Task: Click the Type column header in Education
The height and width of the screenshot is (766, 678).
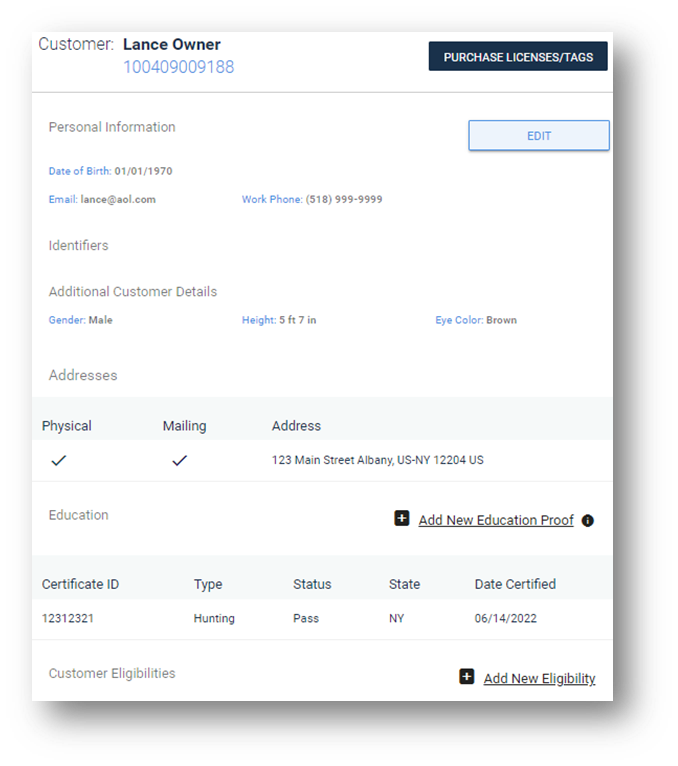Action: tap(208, 584)
